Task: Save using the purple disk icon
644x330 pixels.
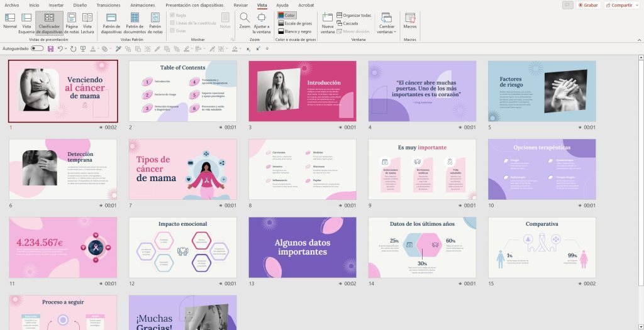Action: (50, 48)
